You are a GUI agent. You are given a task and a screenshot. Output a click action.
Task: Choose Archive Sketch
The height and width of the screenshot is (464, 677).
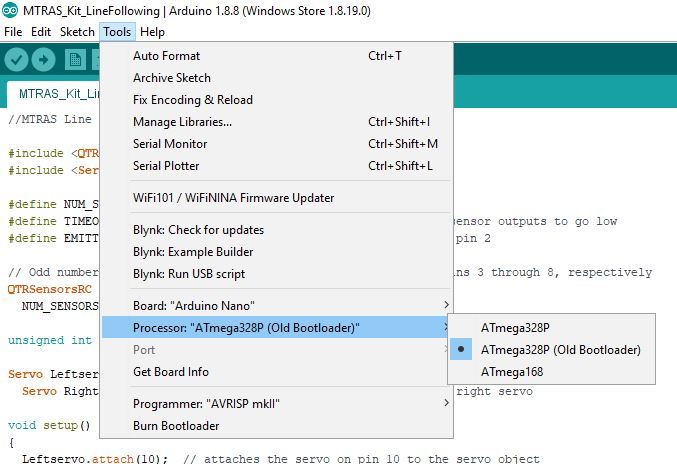pyautogui.click(x=276, y=78)
